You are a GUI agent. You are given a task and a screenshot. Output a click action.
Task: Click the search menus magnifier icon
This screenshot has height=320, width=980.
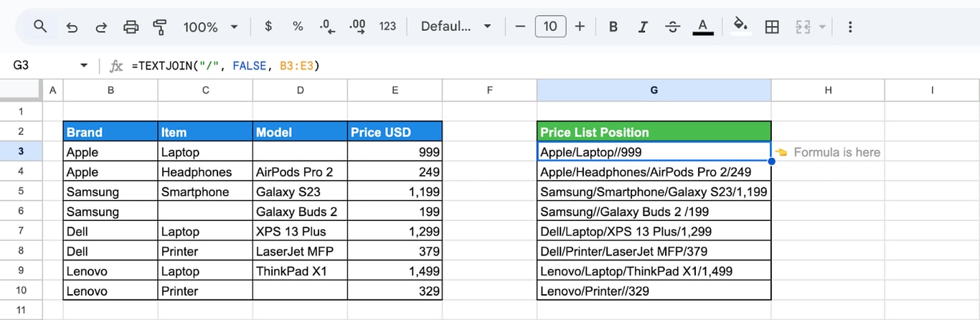point(40,27)
